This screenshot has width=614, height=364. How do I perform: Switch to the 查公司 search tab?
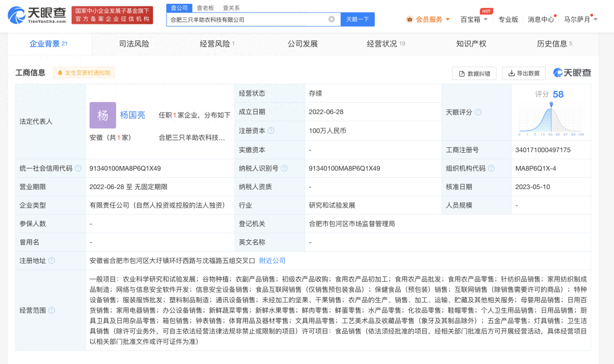point(179,8)
